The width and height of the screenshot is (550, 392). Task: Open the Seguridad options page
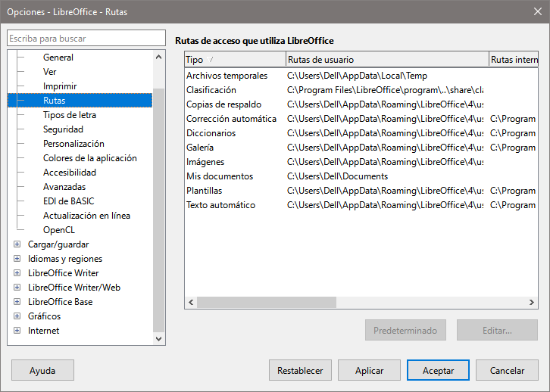tap(63, 129)
